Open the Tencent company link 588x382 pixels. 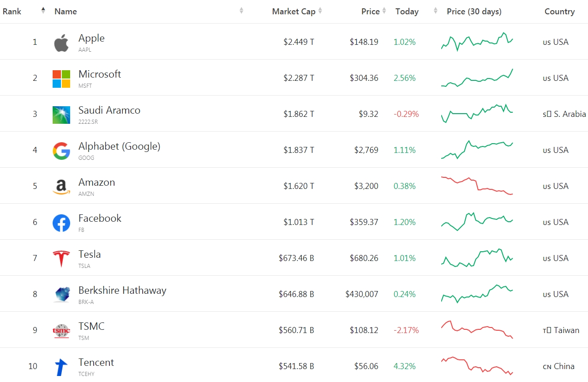tap(96, 363)
